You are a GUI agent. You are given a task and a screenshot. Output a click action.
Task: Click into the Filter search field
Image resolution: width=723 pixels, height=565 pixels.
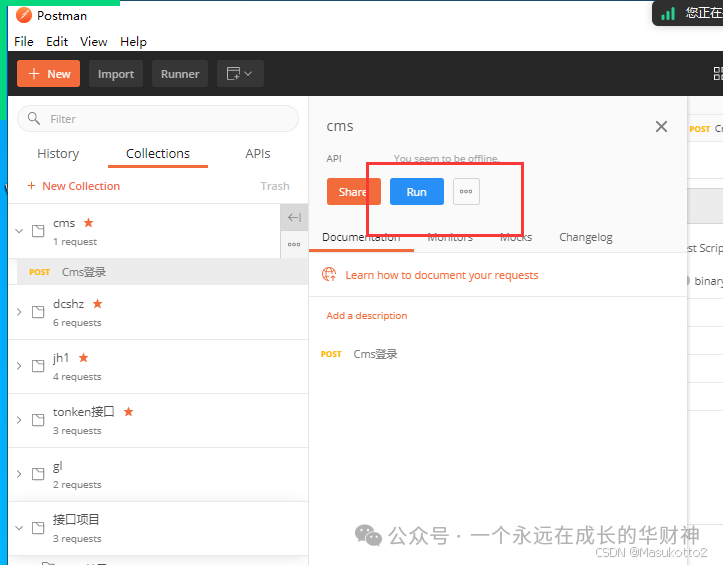158,119
